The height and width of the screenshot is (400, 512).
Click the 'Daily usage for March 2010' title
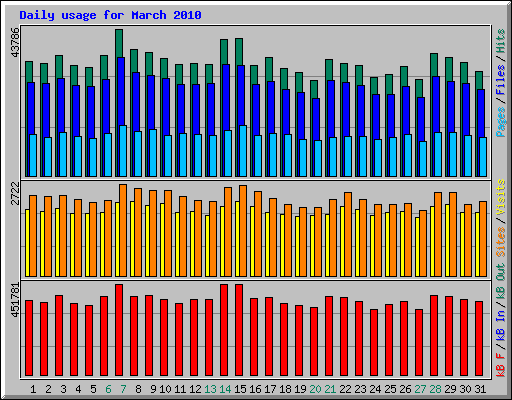pos(110,15)
